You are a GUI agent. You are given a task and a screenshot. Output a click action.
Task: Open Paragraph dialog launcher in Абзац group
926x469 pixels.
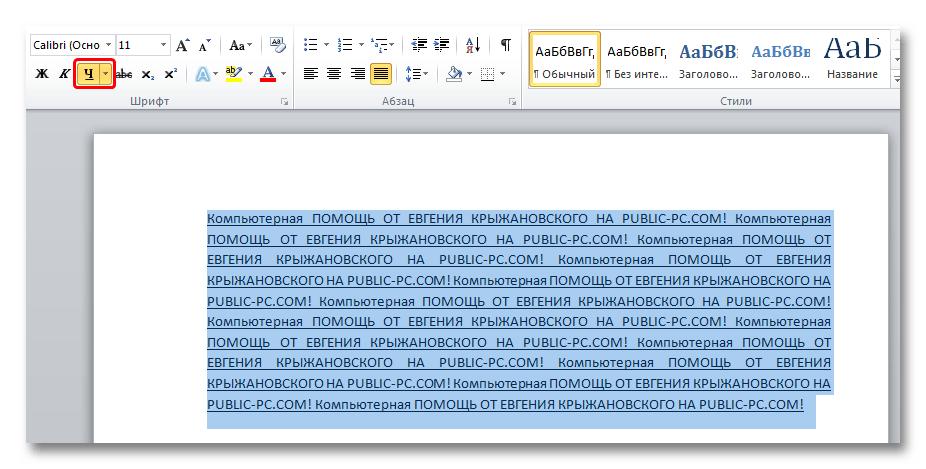tap(512, 102)
